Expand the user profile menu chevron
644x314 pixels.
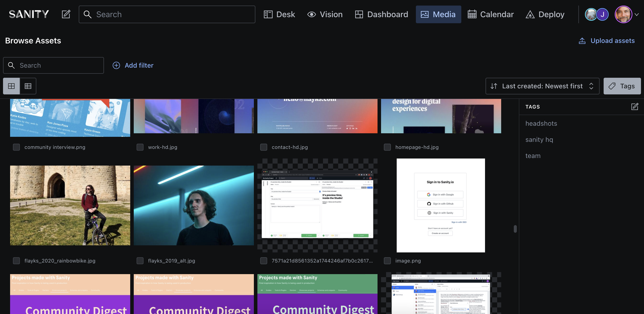click(x=637, y=14)
